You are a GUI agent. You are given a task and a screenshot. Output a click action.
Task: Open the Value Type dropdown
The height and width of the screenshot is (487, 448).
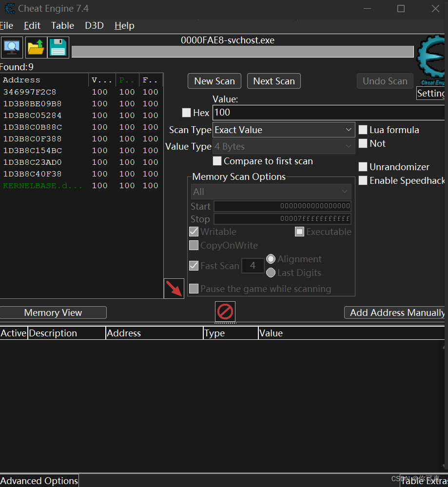pyautogui.click(x=284, y=146)
